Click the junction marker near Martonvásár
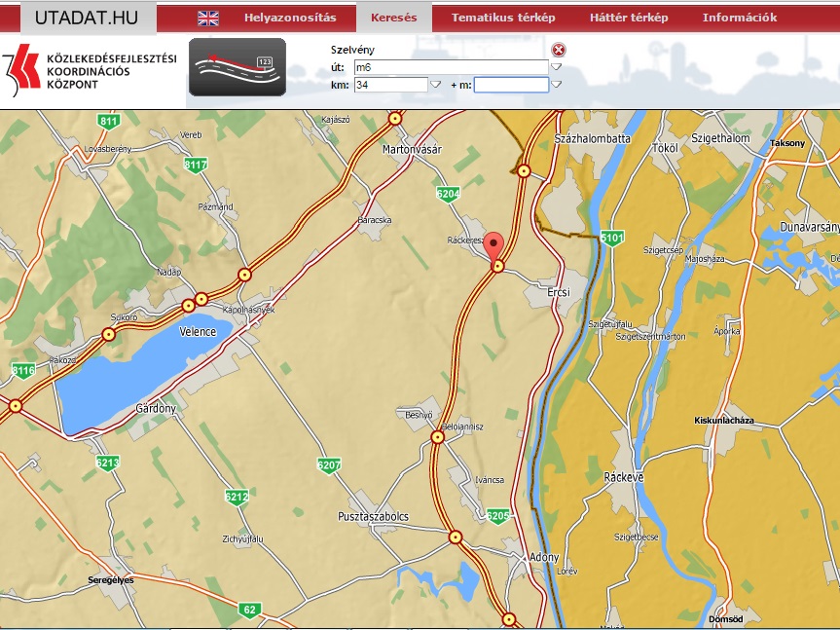Screen dimensions: 840x630 pos(394,119)
